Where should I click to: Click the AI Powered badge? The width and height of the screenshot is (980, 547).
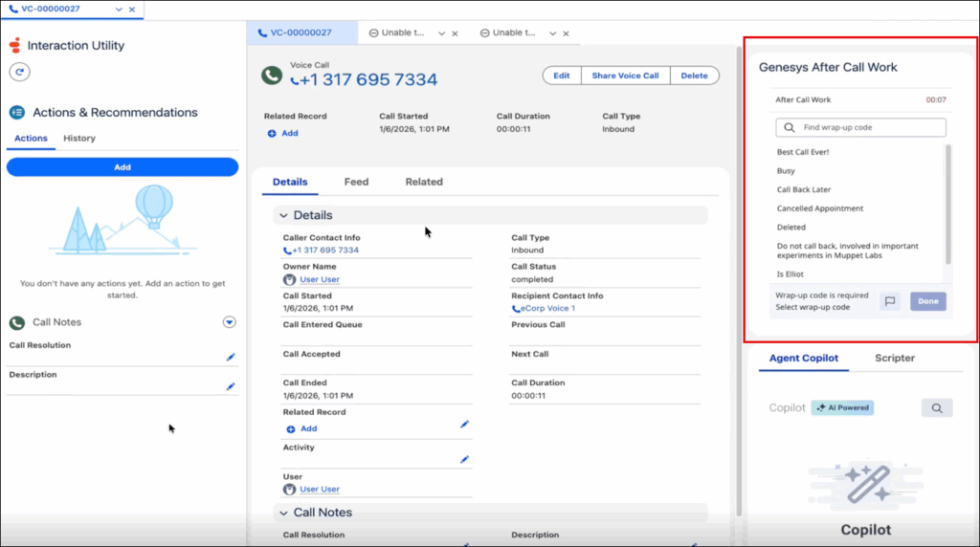click(x=842, y=407)
